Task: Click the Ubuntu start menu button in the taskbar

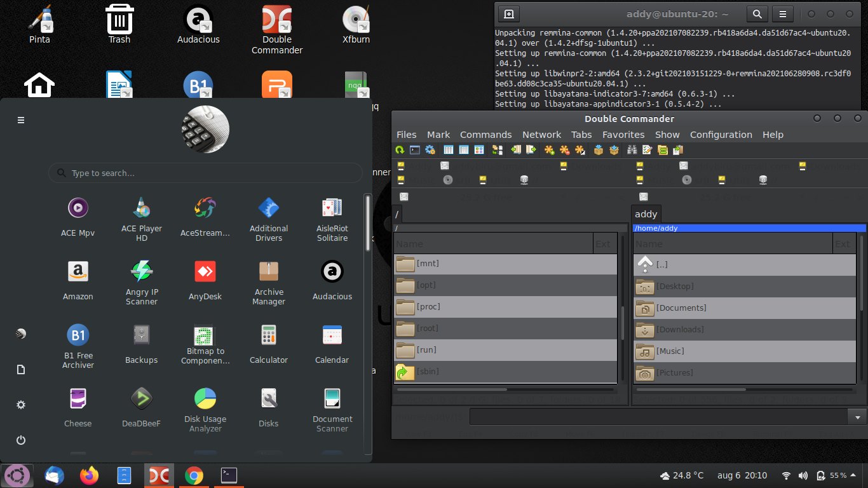Action: (17, 475)
